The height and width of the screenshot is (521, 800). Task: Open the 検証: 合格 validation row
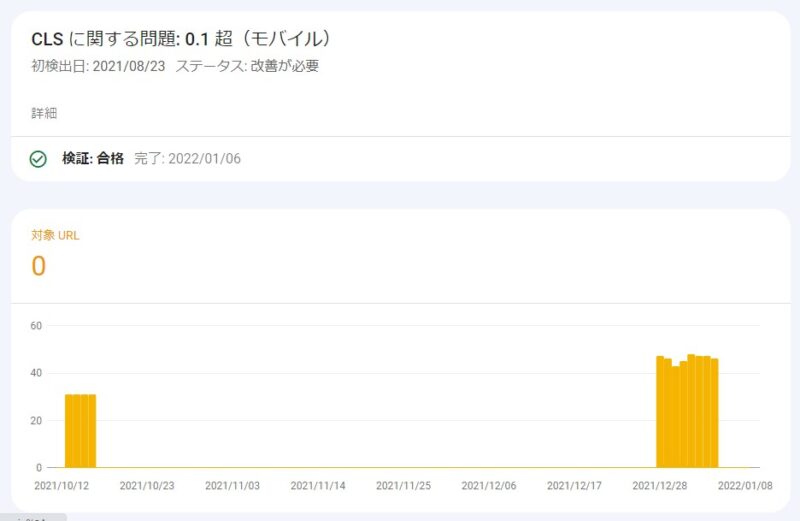(93, 158)
